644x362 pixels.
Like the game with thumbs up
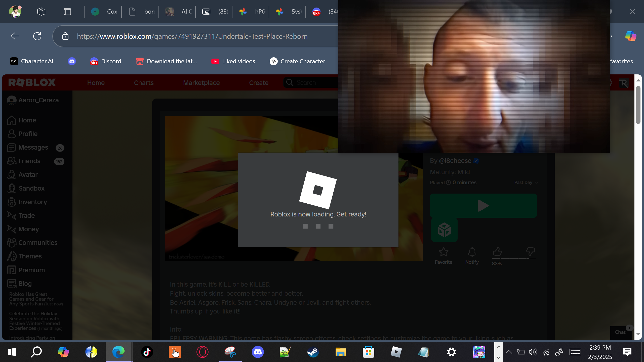[497, 251]
